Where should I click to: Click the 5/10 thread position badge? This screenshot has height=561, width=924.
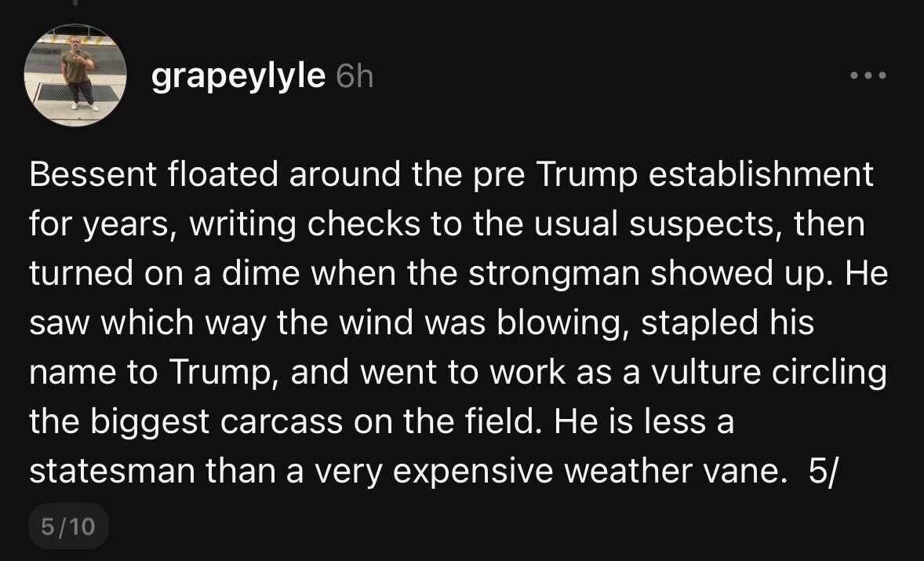67,526
